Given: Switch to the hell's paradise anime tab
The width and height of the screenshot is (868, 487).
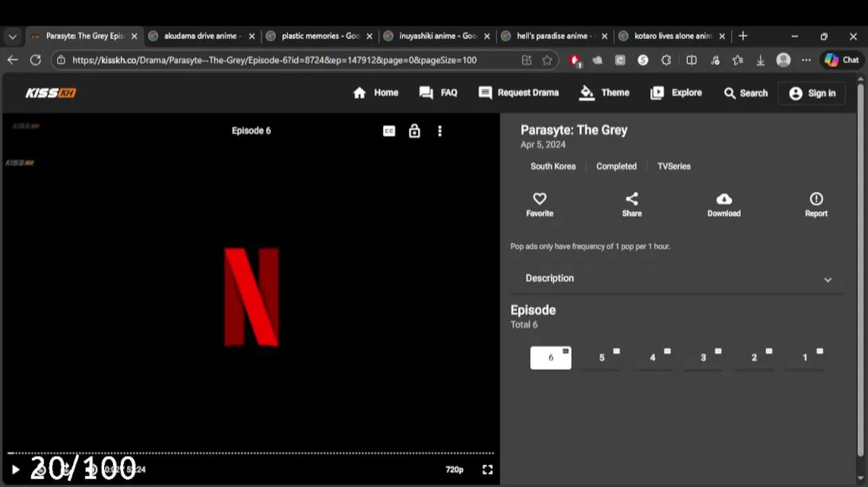Looking at the screenshot, I should click(554, 37).
